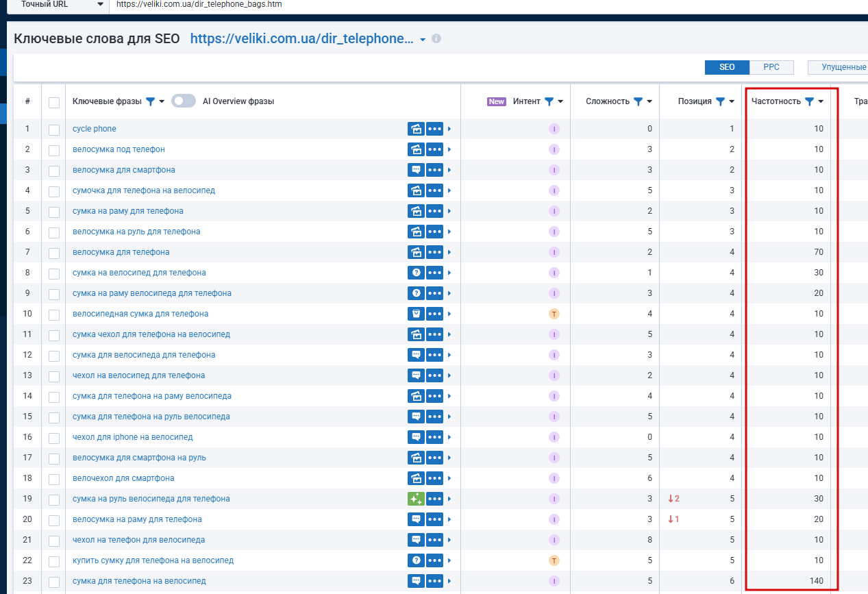The height and width of the screenshot is (594, 868).
Task: Open keyword link 'cycle phone'
Action: [x=95, y=129]
